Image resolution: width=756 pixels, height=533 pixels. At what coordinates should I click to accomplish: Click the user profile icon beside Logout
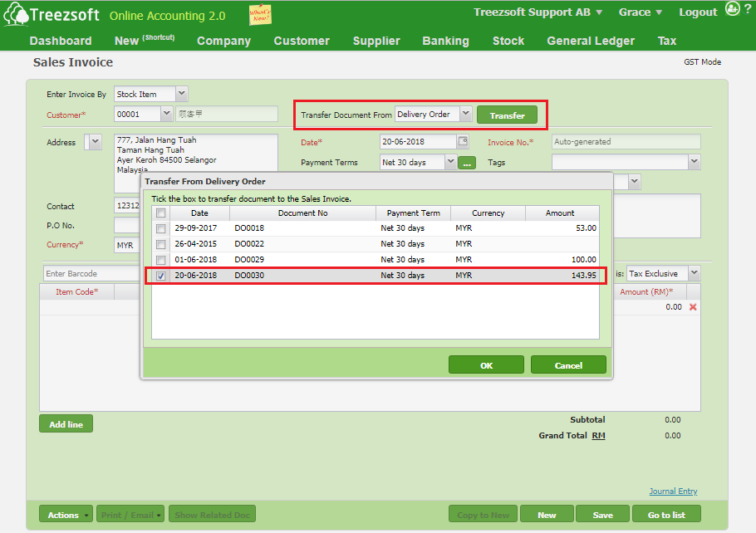pyautogui.click(x=733, y=8)
